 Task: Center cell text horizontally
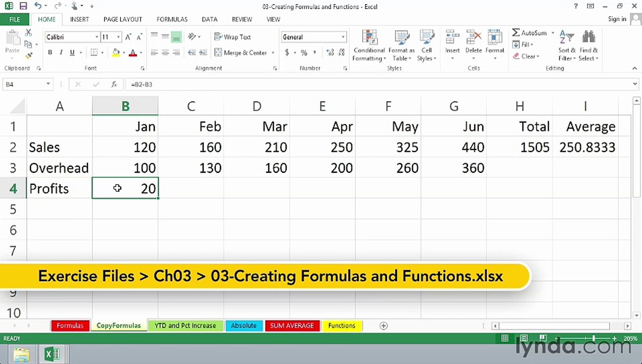pos(165,53)
